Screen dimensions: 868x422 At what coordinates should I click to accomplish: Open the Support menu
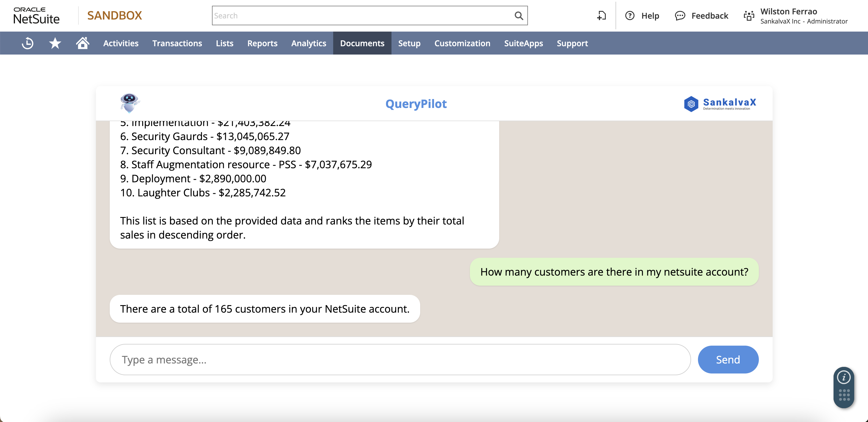[x=572, y=43]
